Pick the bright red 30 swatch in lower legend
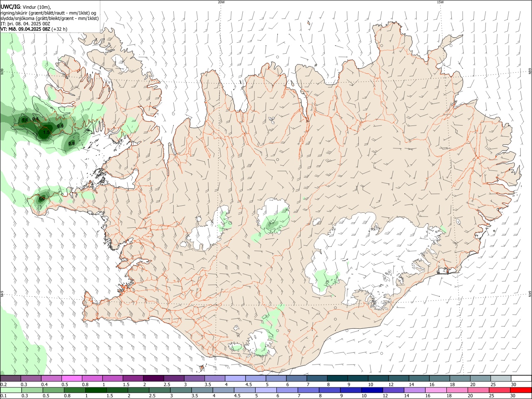The height and width of the screenshot is (399, 532). click(521, 390)
